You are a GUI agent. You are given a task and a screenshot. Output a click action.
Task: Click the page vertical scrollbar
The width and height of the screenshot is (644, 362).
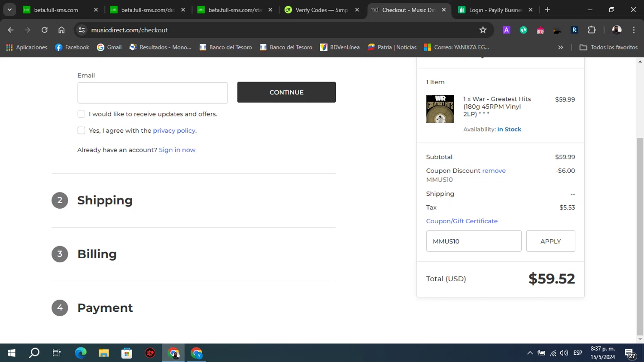[x=640, y=236]
